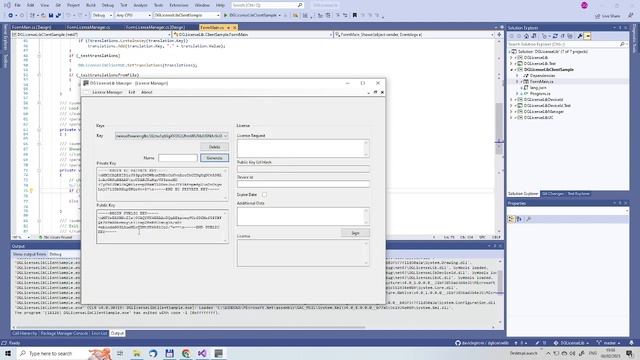
Task: Switch to FormMain.cs [Design] tab
Action: 31,27
